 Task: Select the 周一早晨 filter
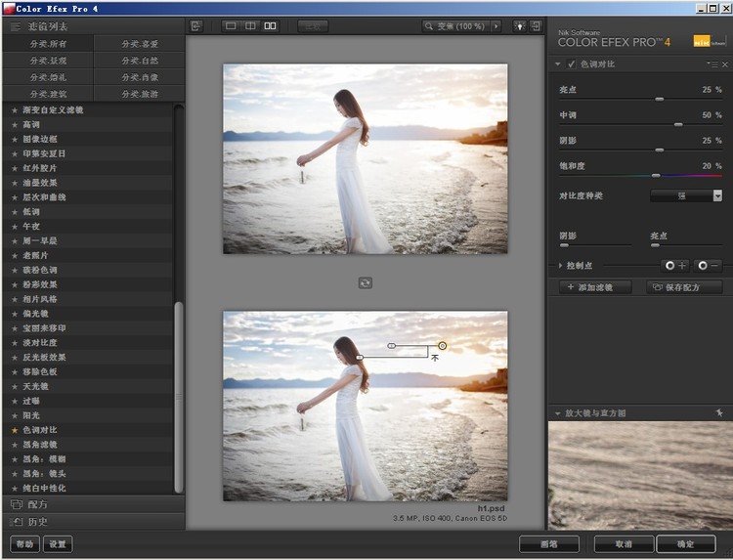(x=88, y=240)
